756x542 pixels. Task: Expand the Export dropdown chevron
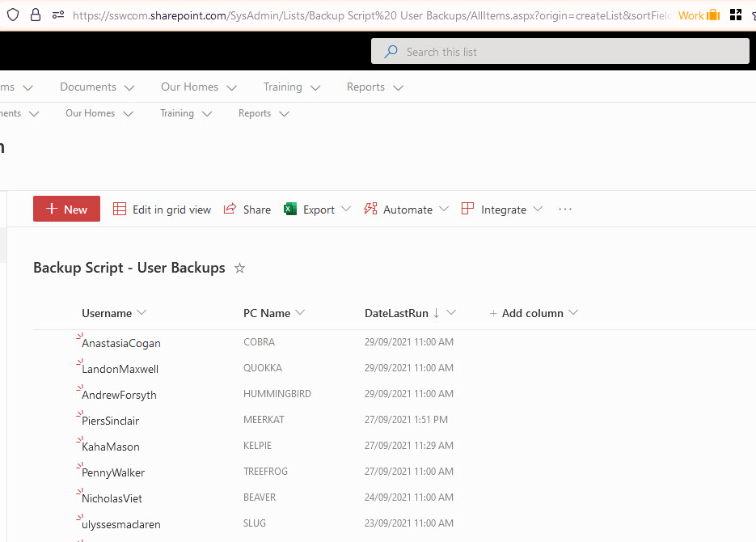click(346, 209)
